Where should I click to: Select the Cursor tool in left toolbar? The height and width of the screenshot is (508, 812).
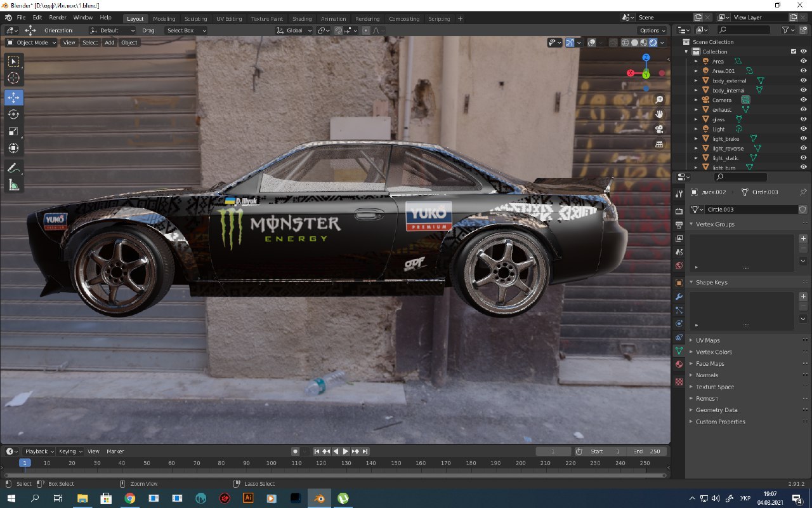(x=13, y=78)
